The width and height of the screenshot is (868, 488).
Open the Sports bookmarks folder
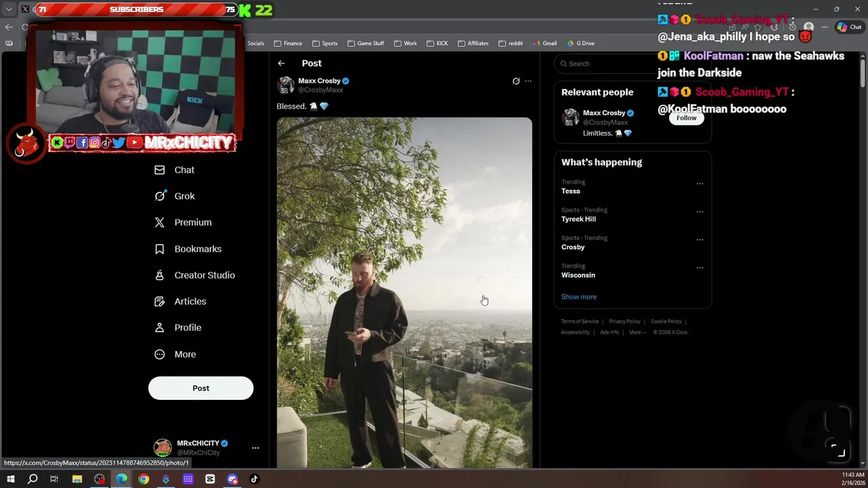(325, 43)
